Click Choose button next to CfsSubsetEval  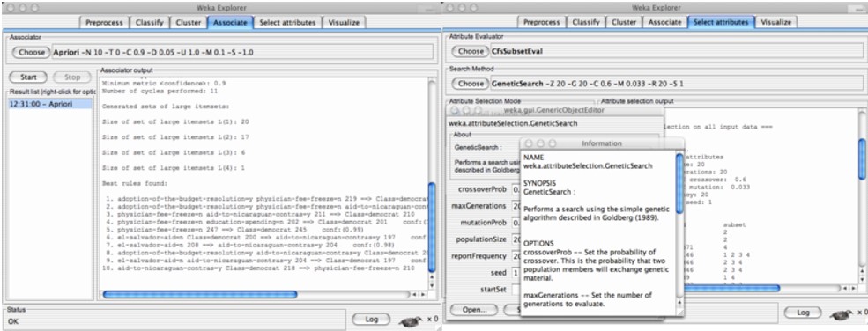click(471, 51)
